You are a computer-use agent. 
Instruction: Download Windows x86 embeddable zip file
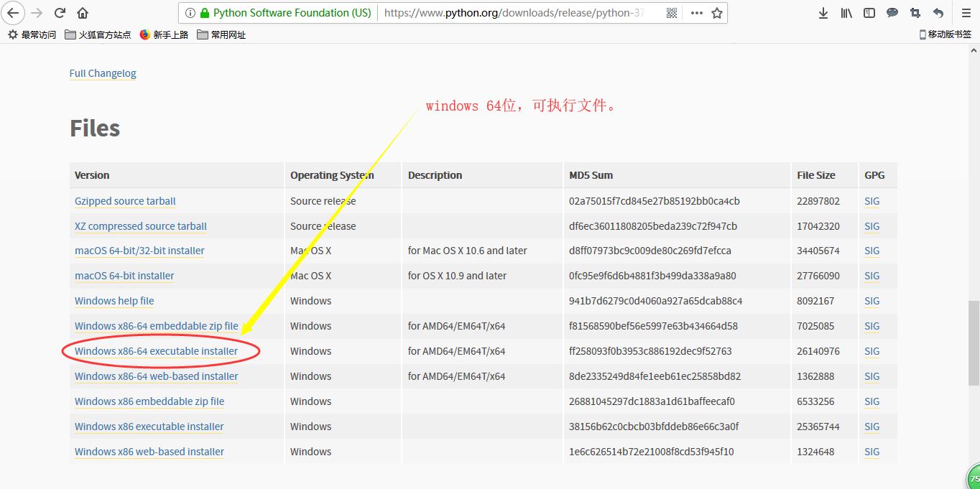[149, 401]
